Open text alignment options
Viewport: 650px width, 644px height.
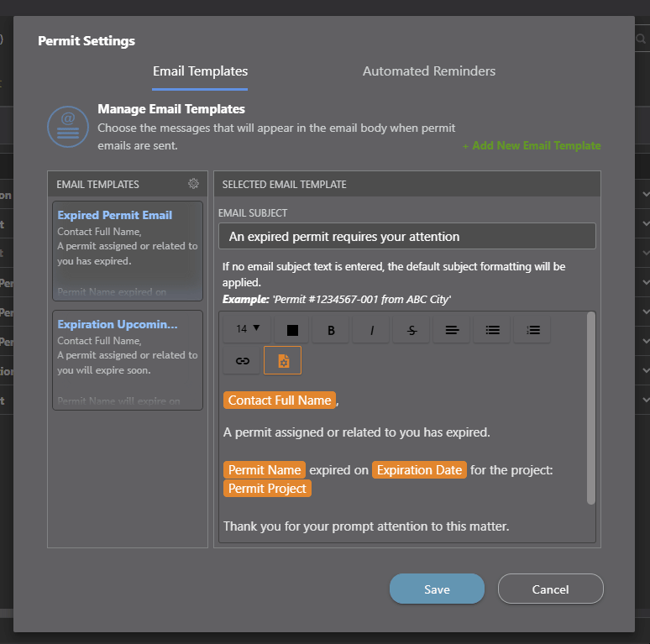[x=452, y=330]
